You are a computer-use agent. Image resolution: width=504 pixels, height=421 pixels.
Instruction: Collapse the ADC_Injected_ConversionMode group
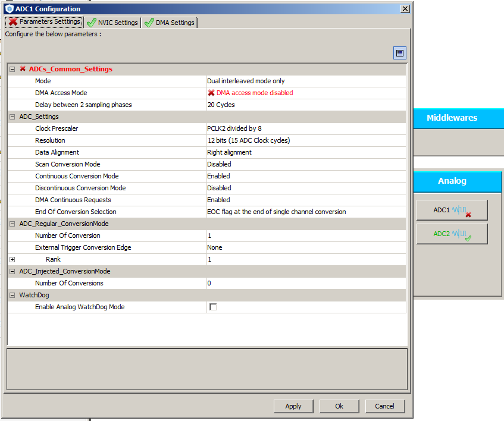coord(12,271)
